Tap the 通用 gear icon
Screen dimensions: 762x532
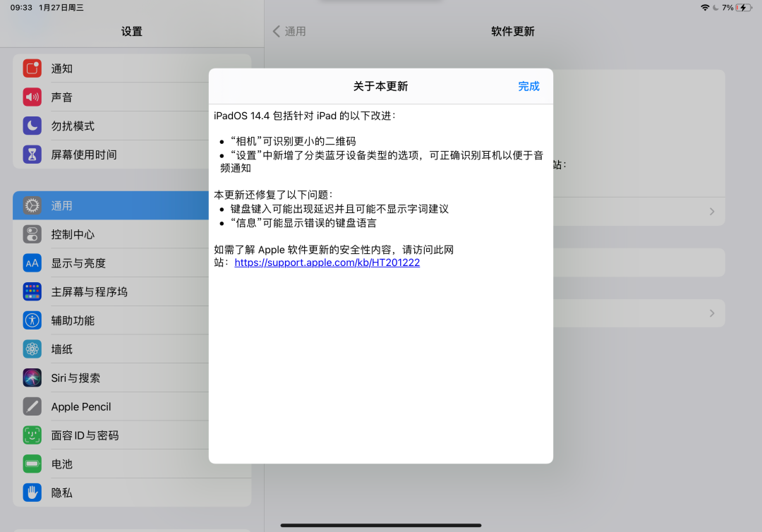pyautogui.click(x=32, y=205)
